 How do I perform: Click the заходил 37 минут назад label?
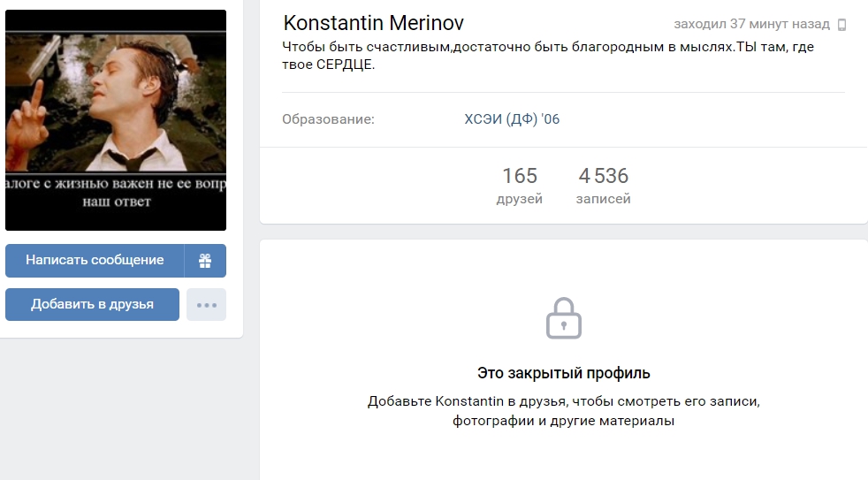pyautogui.click(x=751, y=25)
